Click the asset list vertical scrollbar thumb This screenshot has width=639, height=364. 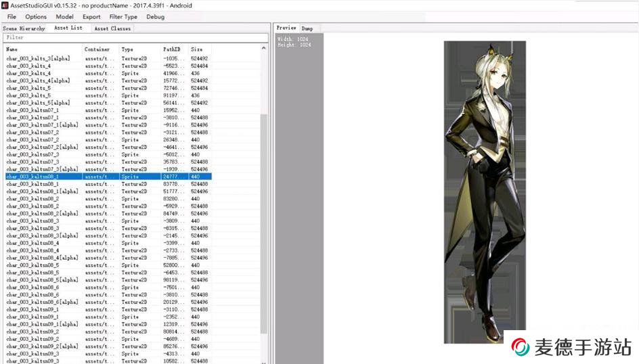click(x=264, y=224)
